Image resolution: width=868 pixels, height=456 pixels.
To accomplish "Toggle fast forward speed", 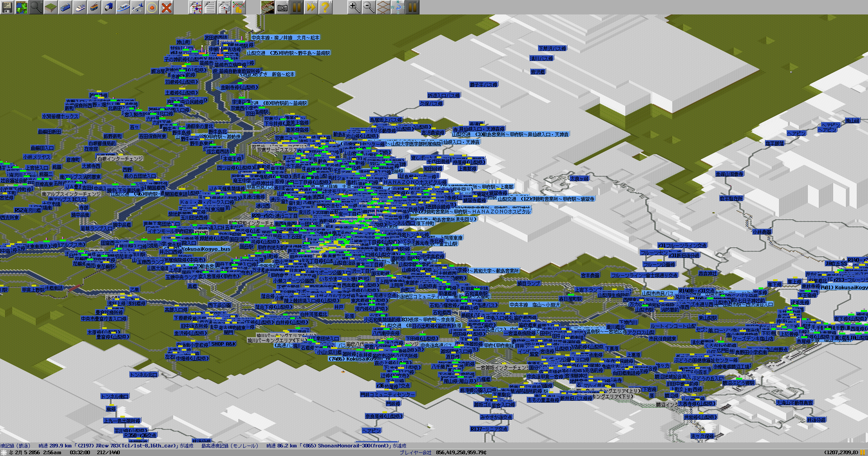I will tap(311, 7).
